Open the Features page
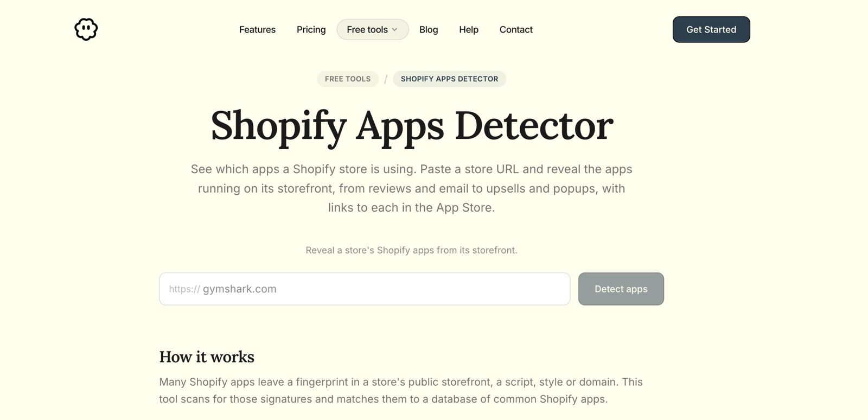 [x=257, y=30]
